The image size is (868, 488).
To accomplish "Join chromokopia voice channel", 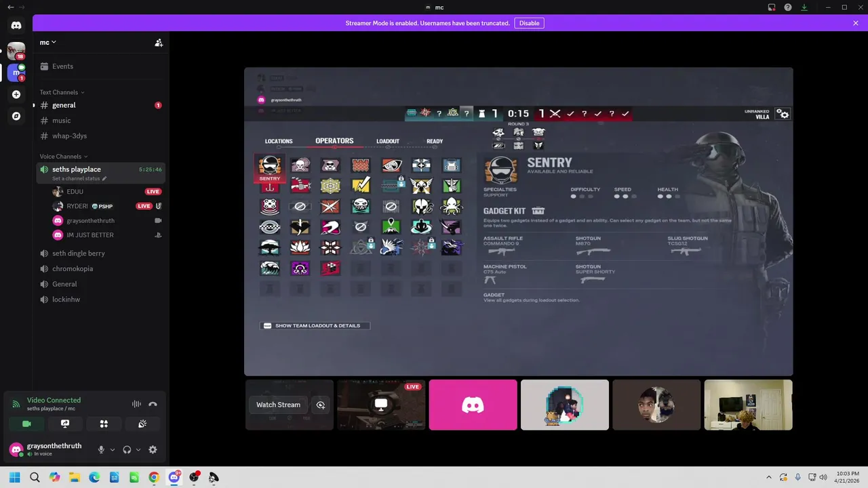I will (102, 268).
